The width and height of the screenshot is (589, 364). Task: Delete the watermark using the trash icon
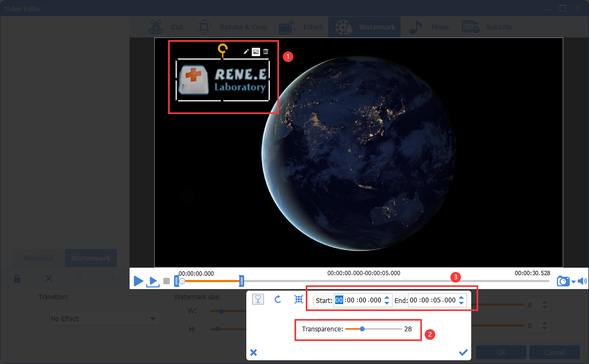pyautogui.click(x=266, y=51)
